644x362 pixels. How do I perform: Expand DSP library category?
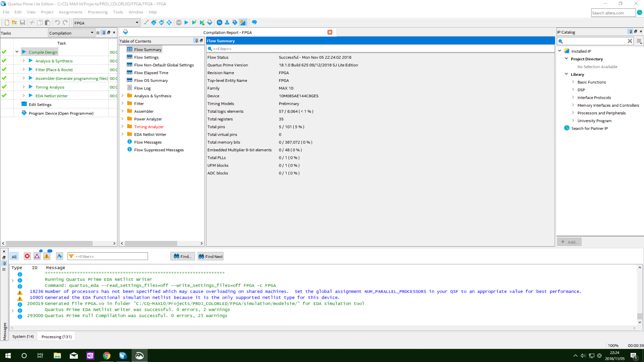pos(573,90)
